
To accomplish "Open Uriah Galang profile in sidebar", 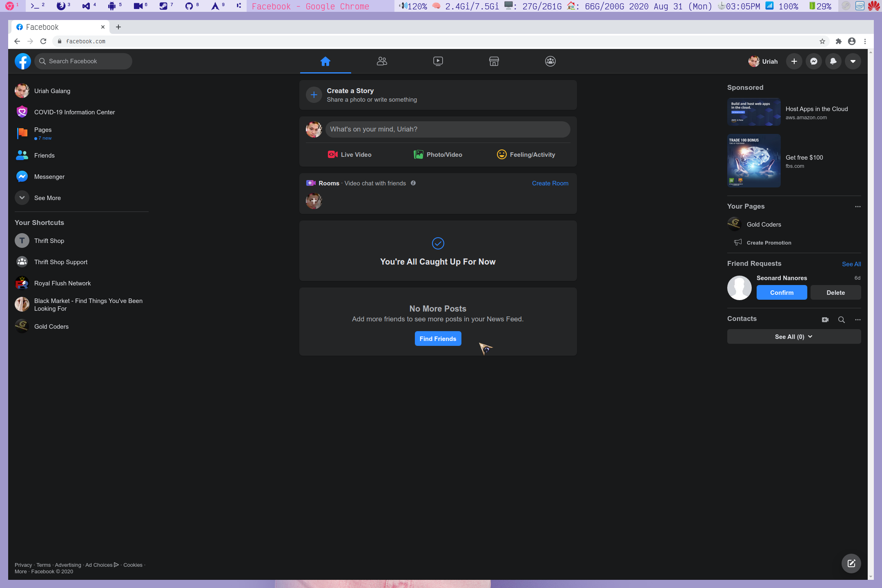I will (82, 91).
